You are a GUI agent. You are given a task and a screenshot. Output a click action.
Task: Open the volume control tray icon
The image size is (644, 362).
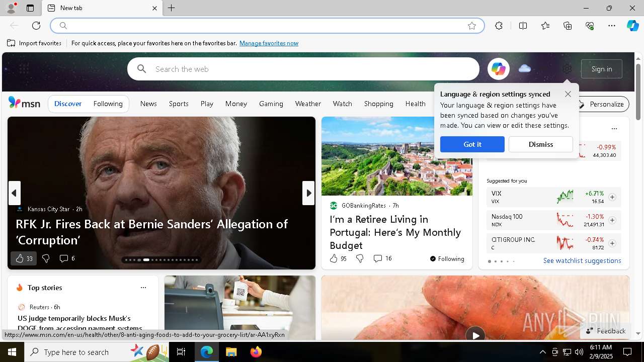[x=579, y=352]
